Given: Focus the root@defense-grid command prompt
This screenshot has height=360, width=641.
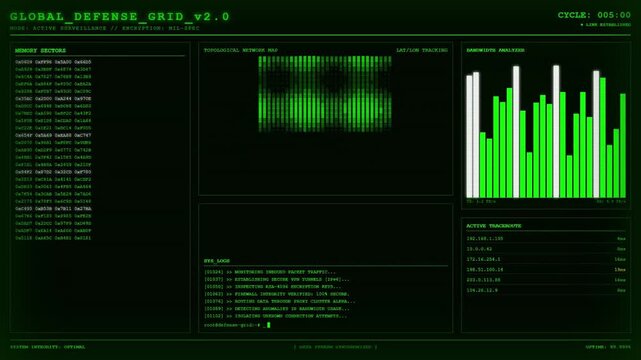Looking at the screenshot, I should click(237, 325).
